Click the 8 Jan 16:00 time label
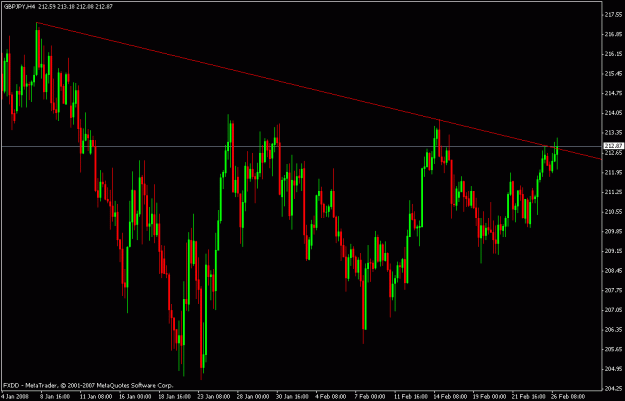This screenshot has width=625, height=401. 53,397
